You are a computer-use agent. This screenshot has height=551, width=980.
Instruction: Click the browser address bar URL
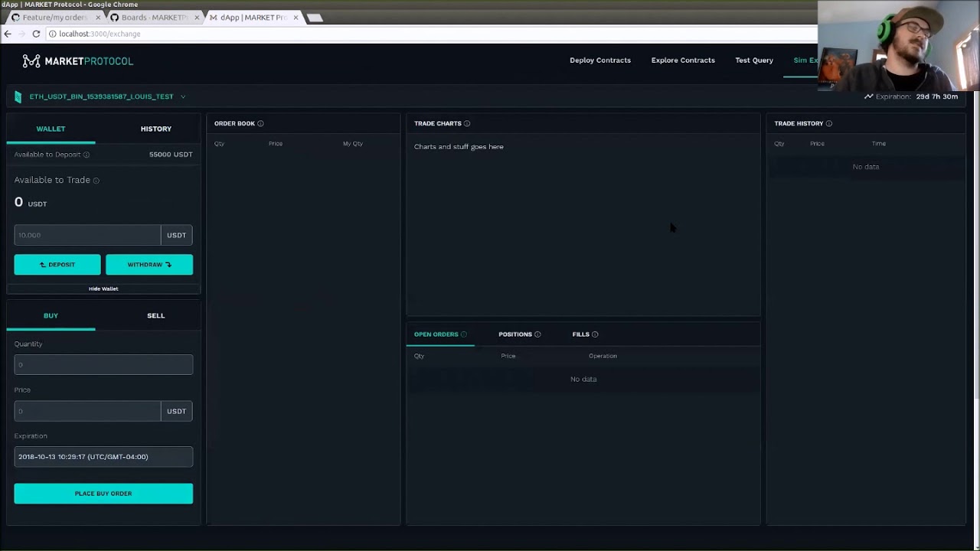[100, 34]
